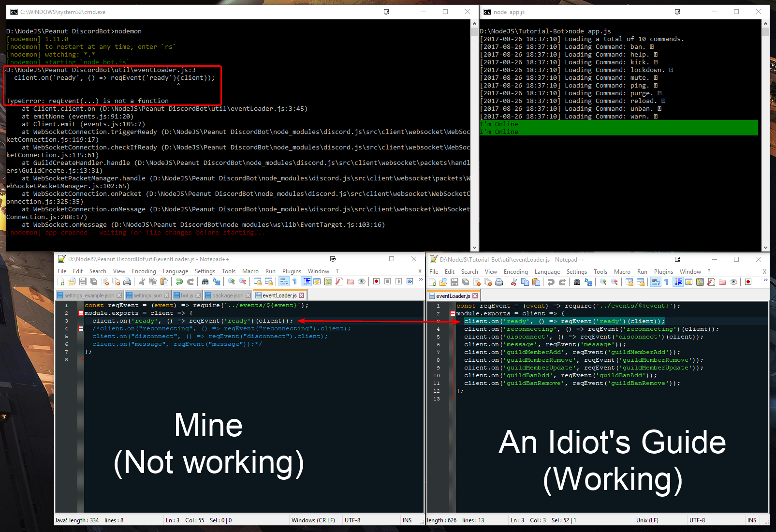
Task: Expand toolbar overflow chevron in right Notepad++
Action: pos(765,280)
